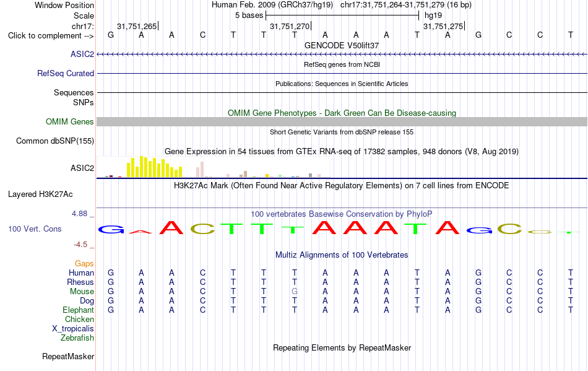Click Multiz Alignments of 100 Vertebrates title
The height and width of the screenshot is (371, 588).
(x=342, y=255)
